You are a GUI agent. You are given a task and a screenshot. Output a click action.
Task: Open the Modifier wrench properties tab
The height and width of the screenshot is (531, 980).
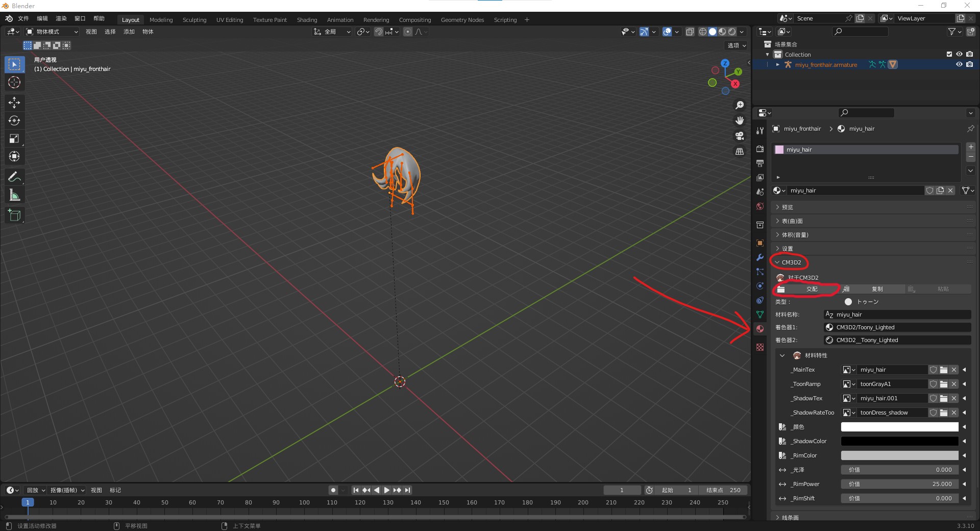click(x=760, y=257)
